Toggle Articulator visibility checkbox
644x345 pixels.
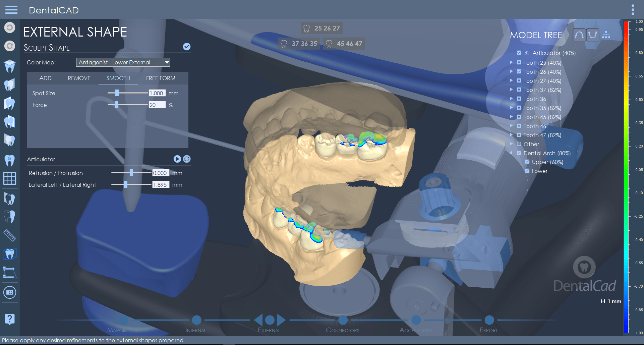pos(519,53)
